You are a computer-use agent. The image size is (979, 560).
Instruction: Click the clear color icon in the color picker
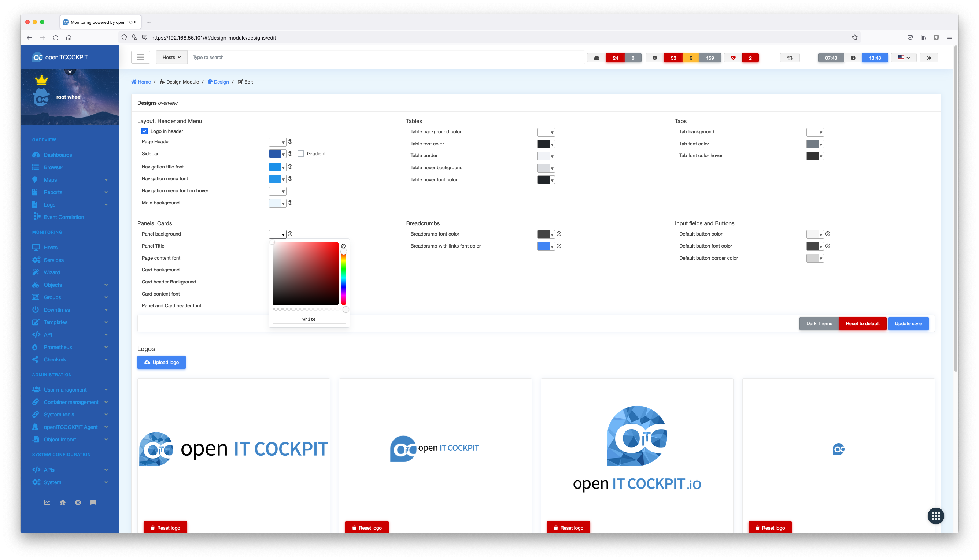(343, 246)
